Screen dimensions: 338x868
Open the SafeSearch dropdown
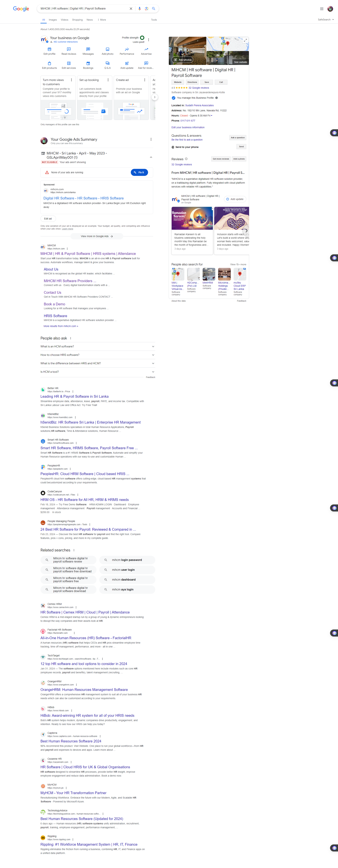coord(326,20)
